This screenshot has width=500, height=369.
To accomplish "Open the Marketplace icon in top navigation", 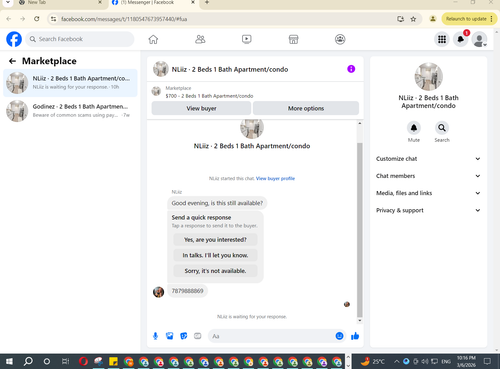I will click(x=293, y=39).
